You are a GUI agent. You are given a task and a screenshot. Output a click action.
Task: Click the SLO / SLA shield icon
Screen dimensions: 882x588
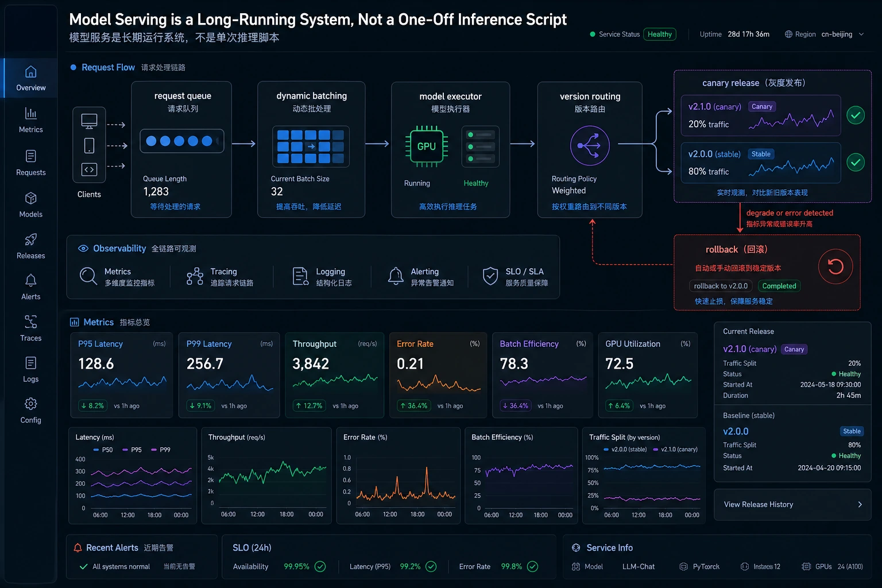pyautogui.click(x=490, y=276)
